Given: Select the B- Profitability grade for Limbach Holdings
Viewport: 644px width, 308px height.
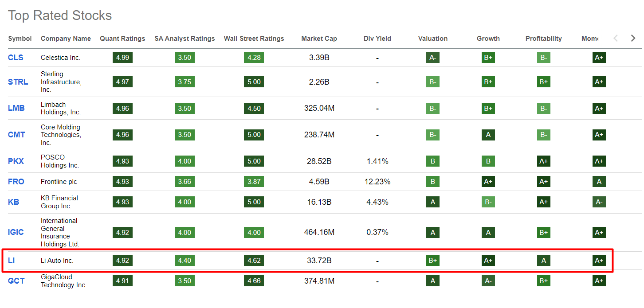Looking at the screenshot, I should coord(543,108).
